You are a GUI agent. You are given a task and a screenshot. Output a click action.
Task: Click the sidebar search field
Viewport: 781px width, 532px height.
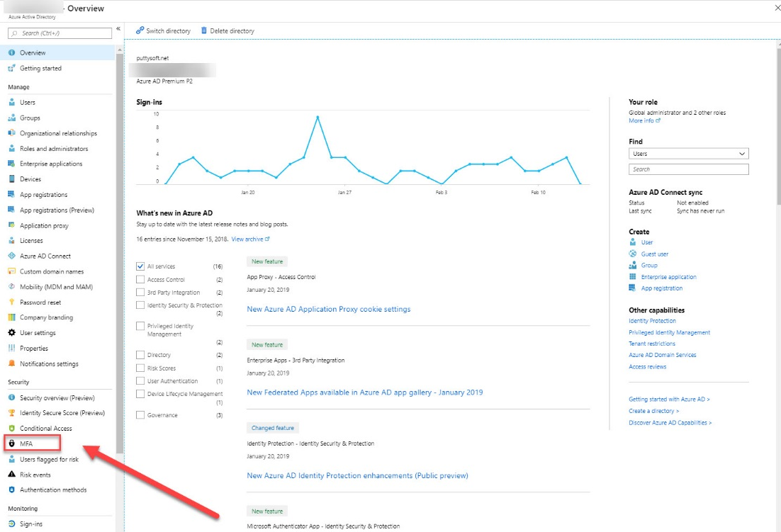(x=60, y=33)
